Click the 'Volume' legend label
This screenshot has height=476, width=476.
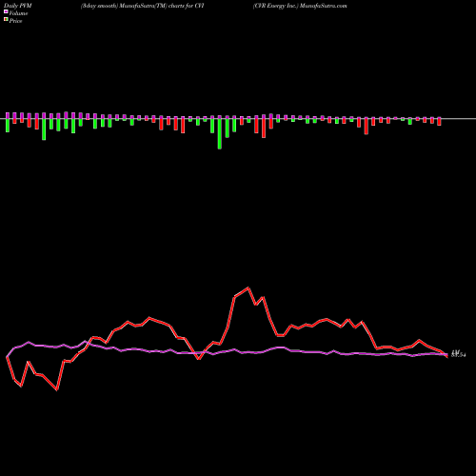tap(18, 13)
